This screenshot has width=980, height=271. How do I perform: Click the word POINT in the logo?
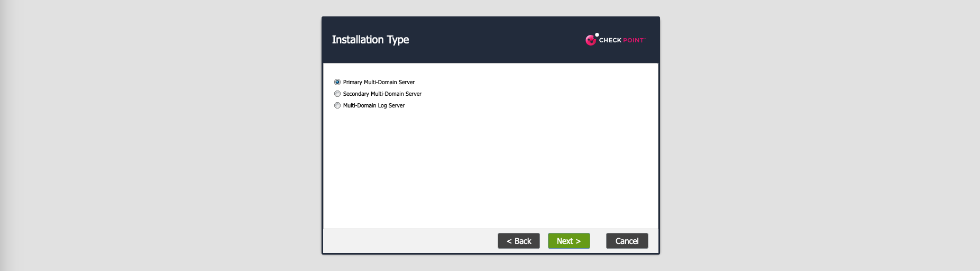[634, 40]
